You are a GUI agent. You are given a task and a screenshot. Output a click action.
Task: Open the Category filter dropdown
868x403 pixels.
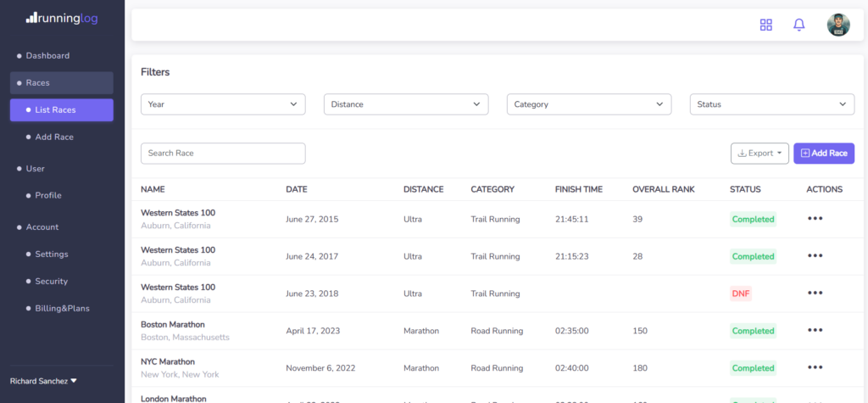pyautogui.click(x=589, y=104)
